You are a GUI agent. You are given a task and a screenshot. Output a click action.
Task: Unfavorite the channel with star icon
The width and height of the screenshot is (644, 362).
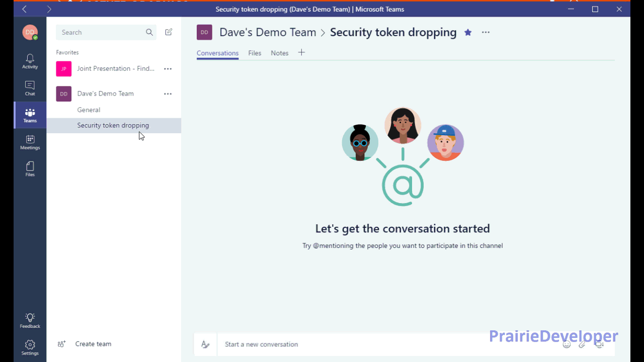468,32
